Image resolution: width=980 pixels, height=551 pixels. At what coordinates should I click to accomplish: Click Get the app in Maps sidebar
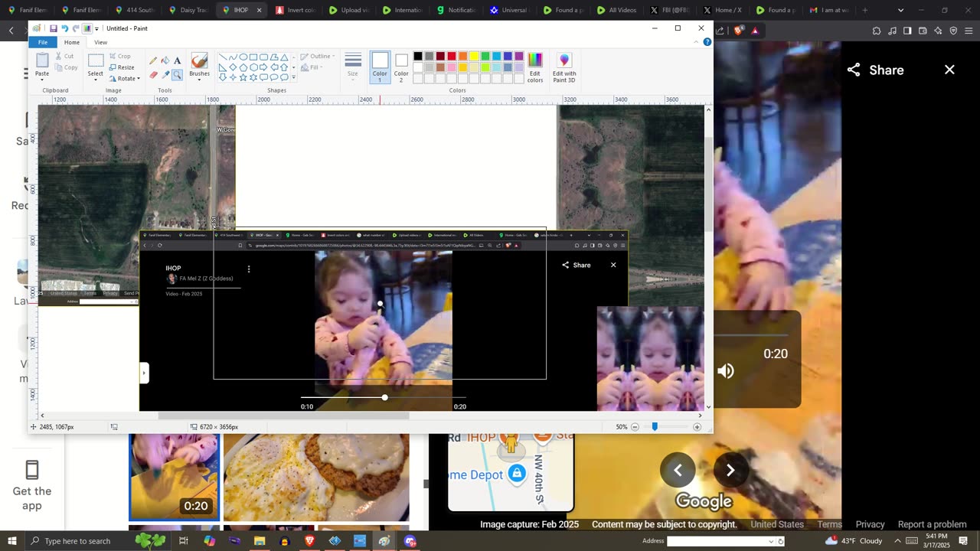(32, 485)
